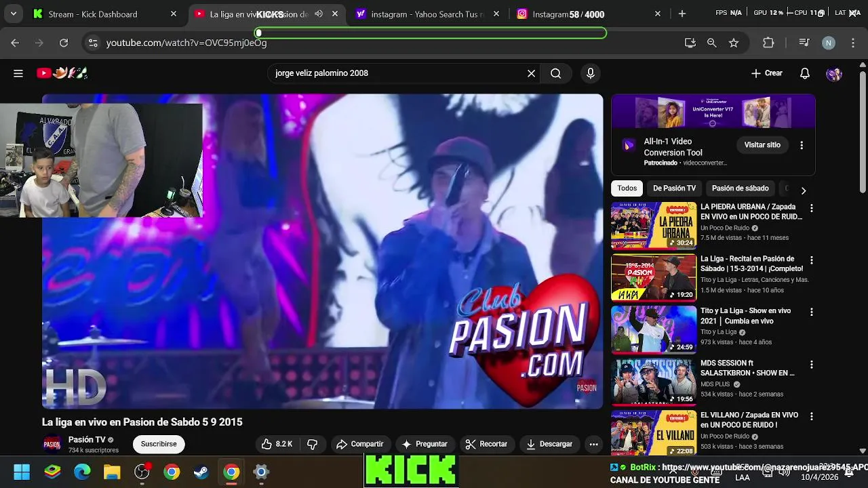Open options menu for MDS SESSION video
The height and width of the screenshot is (488, 868).
[811, 365]
